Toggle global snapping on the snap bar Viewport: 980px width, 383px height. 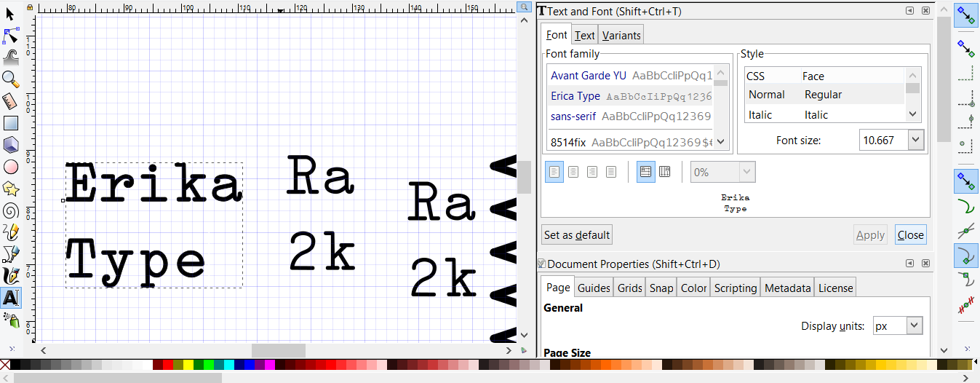pos(966,15)
